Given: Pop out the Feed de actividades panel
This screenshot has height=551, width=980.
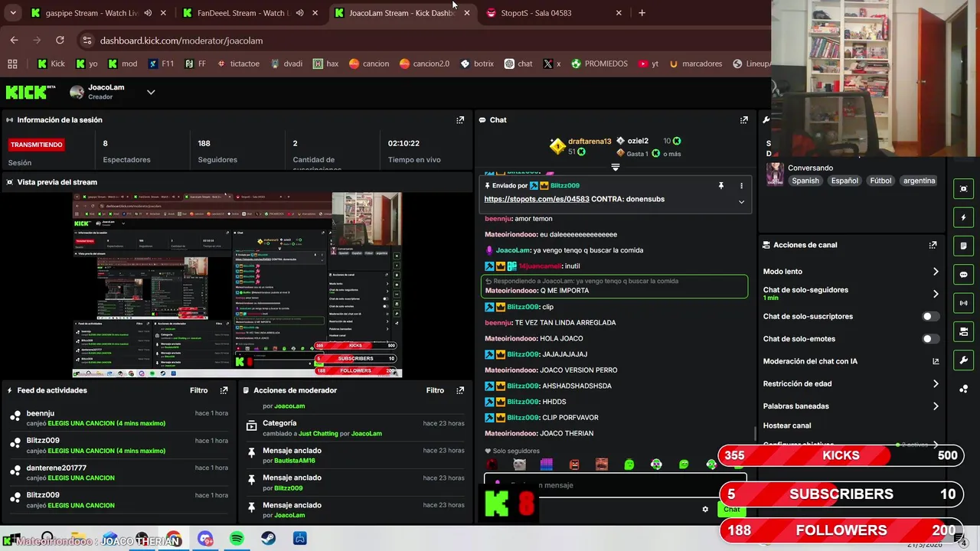Looking at the screenshot, I should 224,390.
